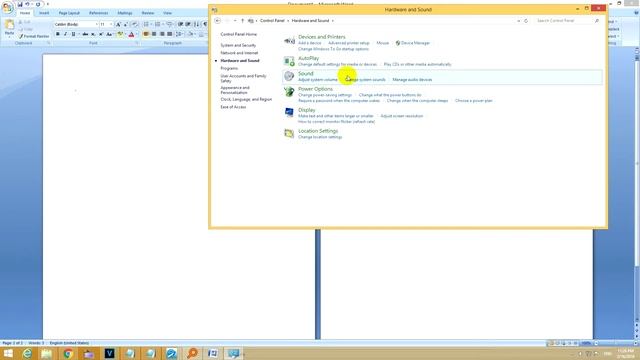Go back in the Control Panel window
Viewport: 640px width, 360px height.
click(218, 20)
